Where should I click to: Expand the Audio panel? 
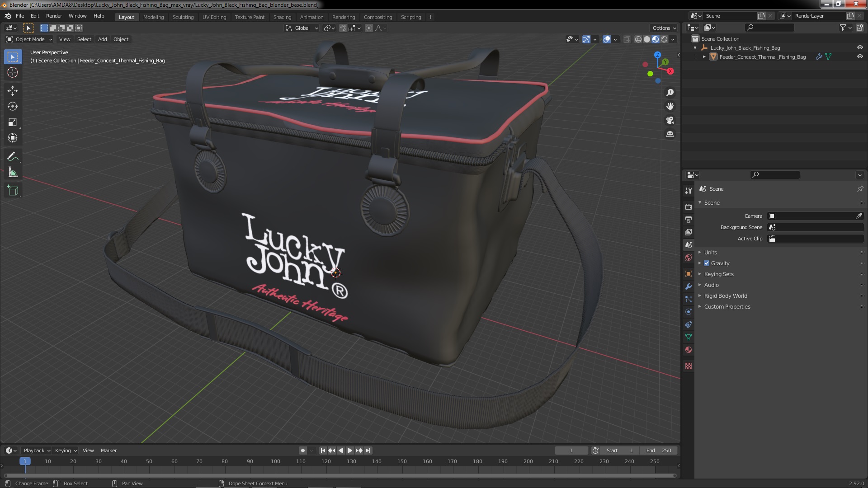coord(711,285)
